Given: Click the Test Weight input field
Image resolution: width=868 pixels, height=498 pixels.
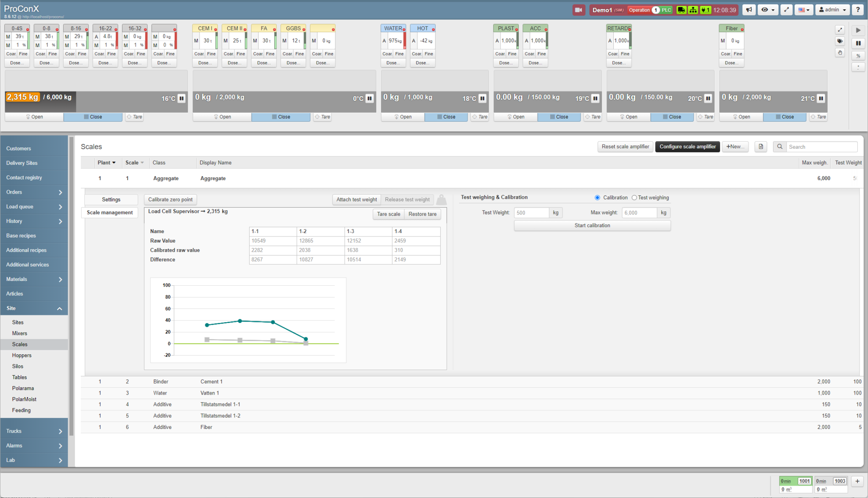Looking at the screenshot, I should coord(531,213).
